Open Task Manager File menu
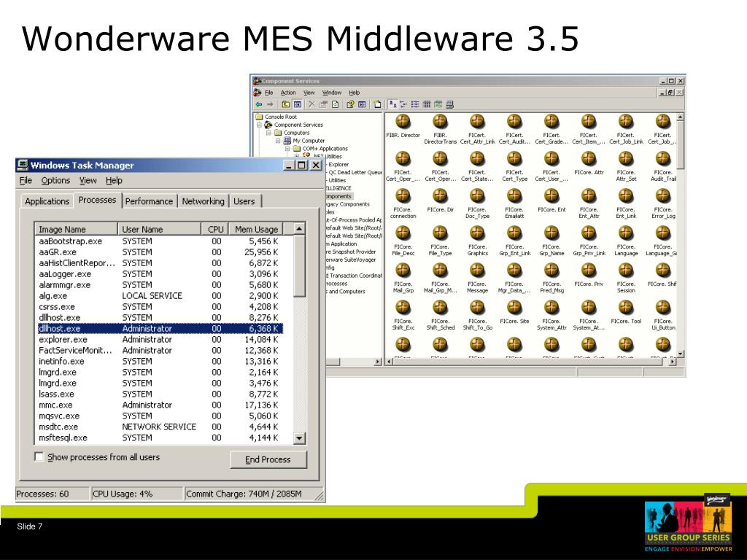 [26, 181]
